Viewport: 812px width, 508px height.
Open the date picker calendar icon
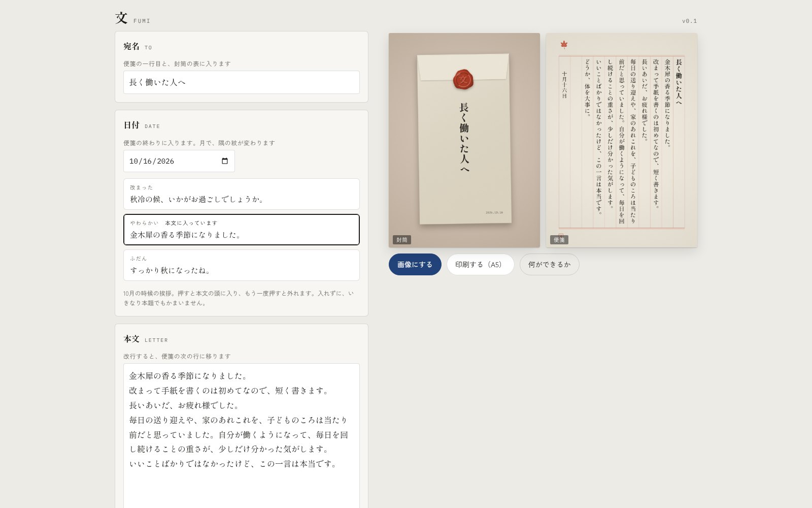click(x=225, y=161)
